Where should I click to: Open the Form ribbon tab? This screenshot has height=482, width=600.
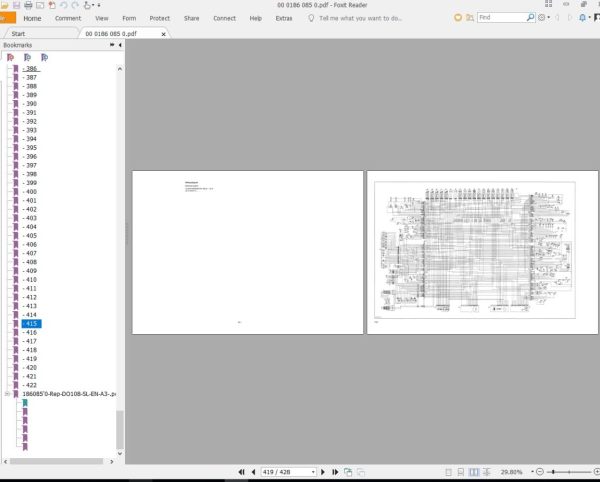(129, 18)
